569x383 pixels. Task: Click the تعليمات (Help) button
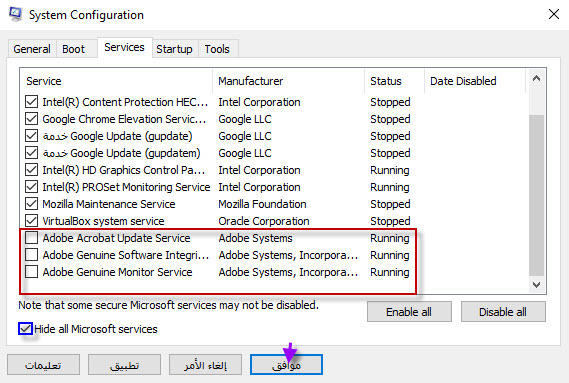[43, 365]
